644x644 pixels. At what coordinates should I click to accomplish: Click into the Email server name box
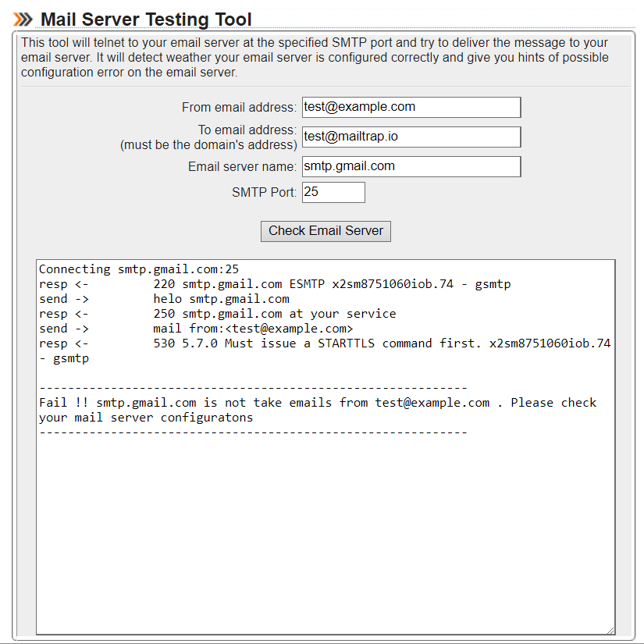411,166
